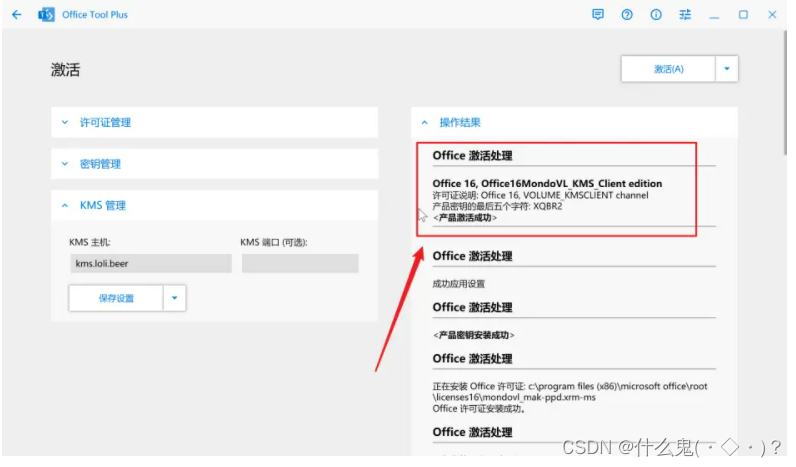Minimize the Office Tool Plus window
Screen dimensions: 796x467
point(714,16)
